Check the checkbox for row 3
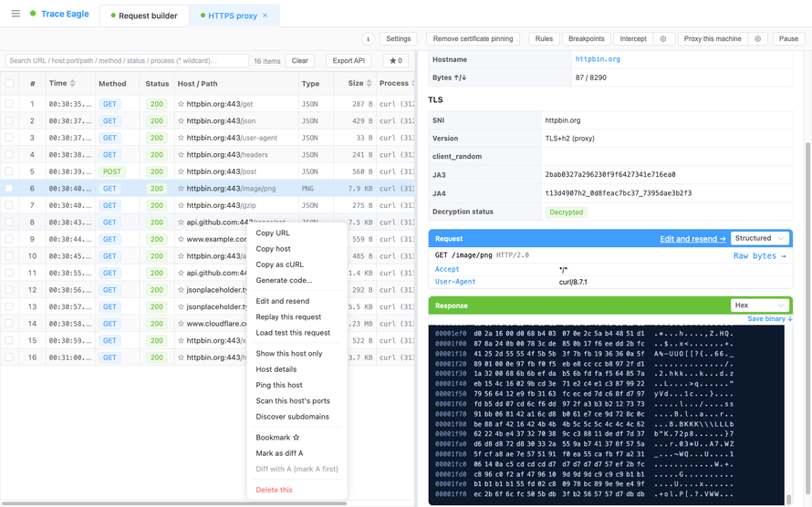This screenshot has height=507, width=812. pos(9,138)
